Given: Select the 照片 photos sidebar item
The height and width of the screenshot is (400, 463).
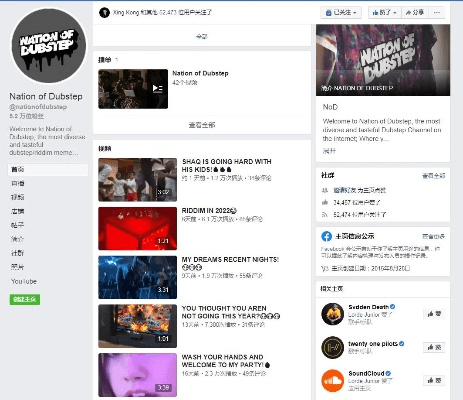Looking at the screenshot, I should tap(18, 267).
